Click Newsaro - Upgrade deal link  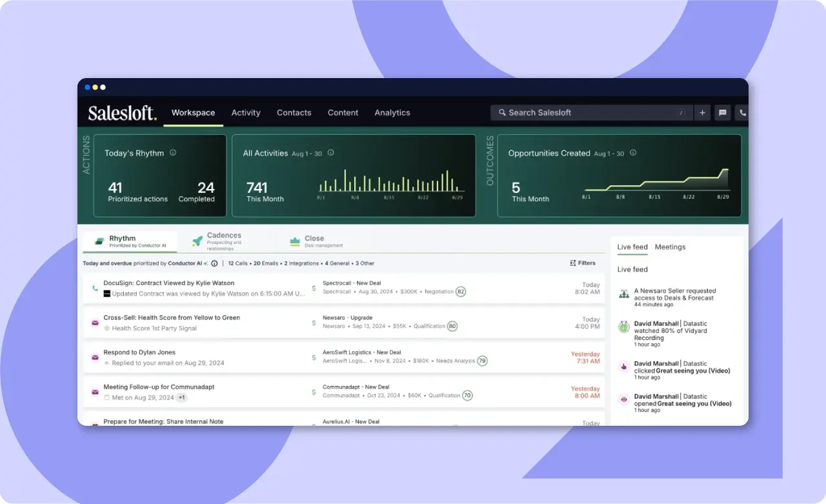click(347, 318)
